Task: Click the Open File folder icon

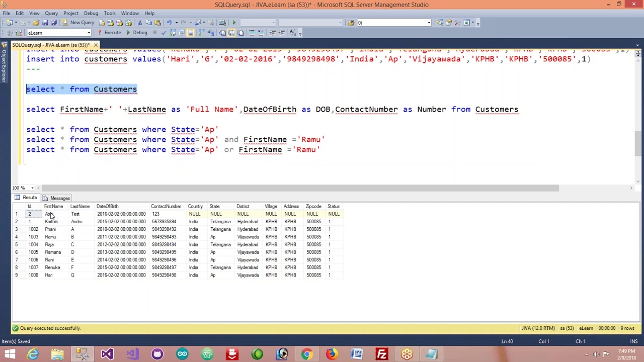Action: 36,23
